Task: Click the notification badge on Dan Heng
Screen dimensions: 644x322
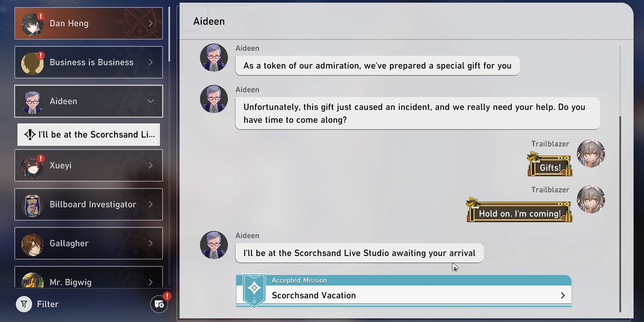Action: pyautogui.click(x=41, y=15)
